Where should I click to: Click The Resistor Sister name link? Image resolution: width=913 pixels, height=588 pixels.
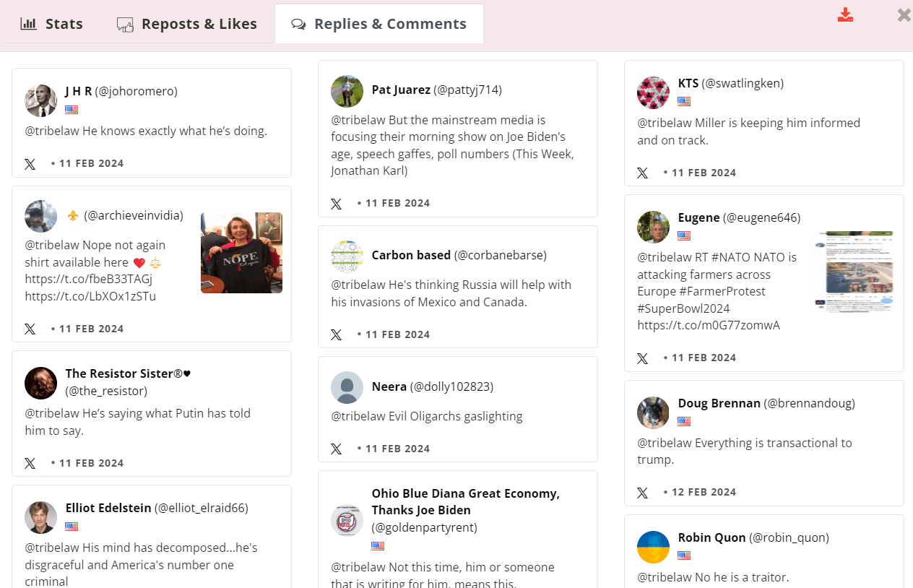point(128,373)
